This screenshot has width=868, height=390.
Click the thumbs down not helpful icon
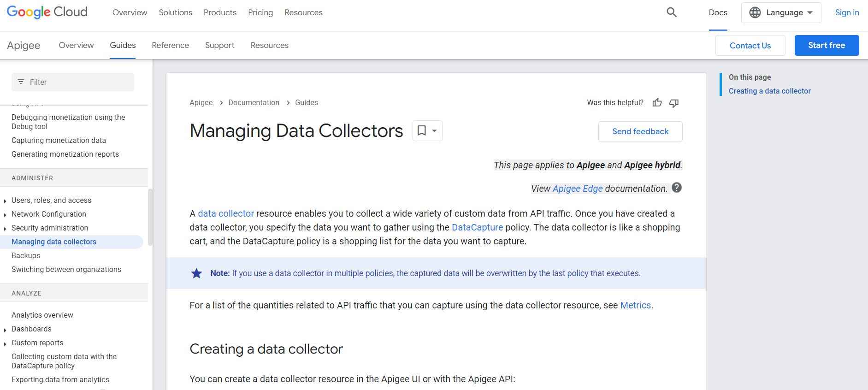point(674,103)
